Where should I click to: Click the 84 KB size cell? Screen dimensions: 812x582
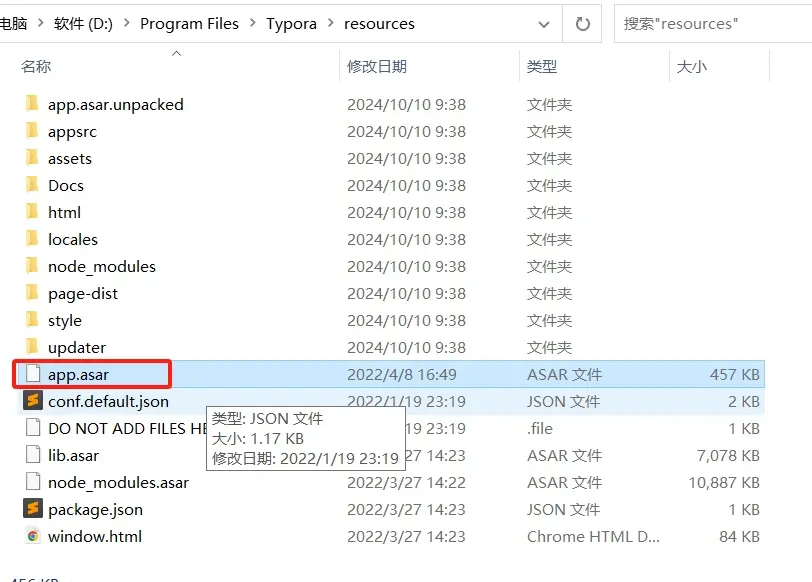coord(740,536)
